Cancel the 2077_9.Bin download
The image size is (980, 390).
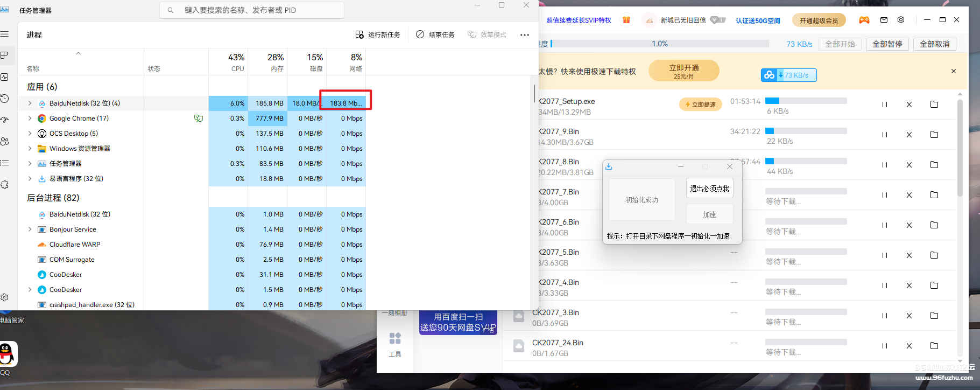point(909,135)
